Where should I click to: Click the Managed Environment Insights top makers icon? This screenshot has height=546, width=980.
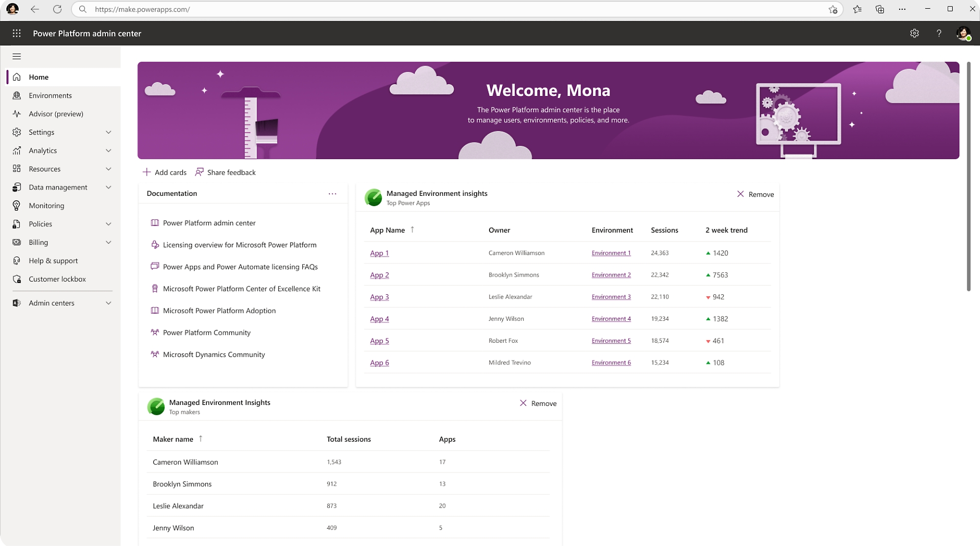point(156,405)
